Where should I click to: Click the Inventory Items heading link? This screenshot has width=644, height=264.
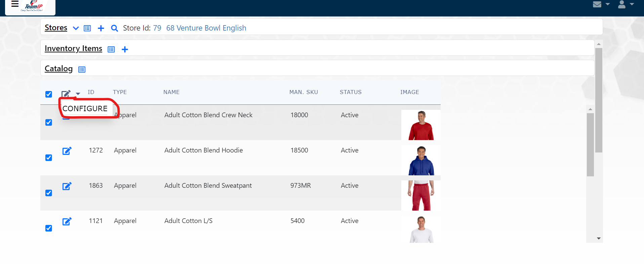tap(73, 48)
